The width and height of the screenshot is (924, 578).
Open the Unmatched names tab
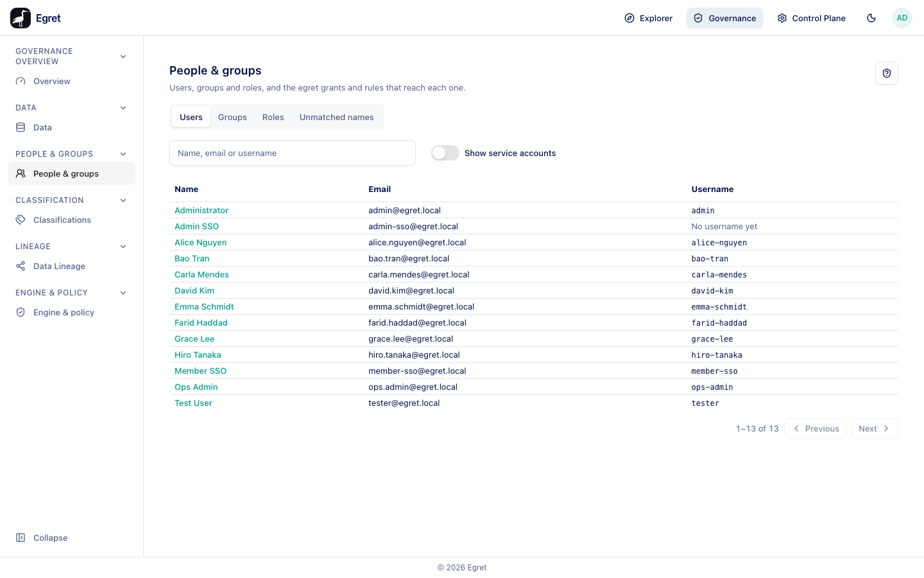[x=336, y=118]
